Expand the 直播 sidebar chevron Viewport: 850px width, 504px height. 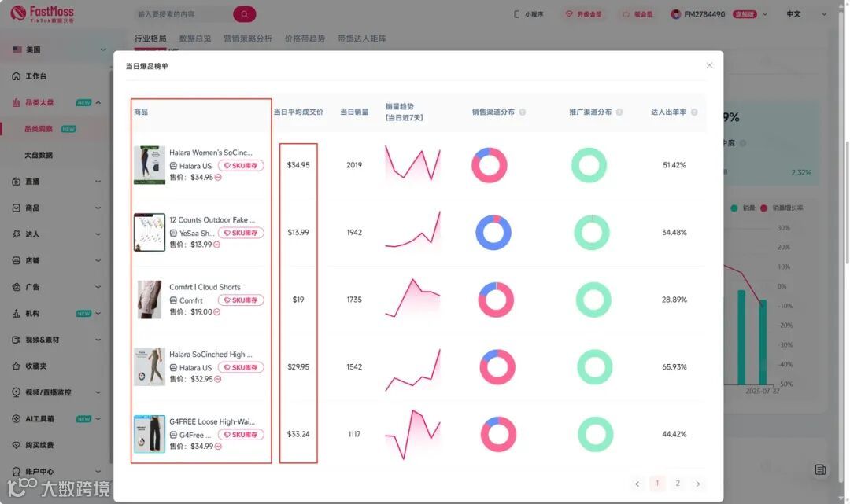point(98,182)
